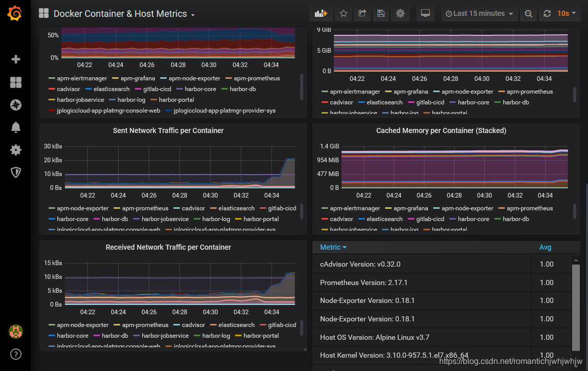Open the Create plus menu in sidebar

[x=16, y=59]
